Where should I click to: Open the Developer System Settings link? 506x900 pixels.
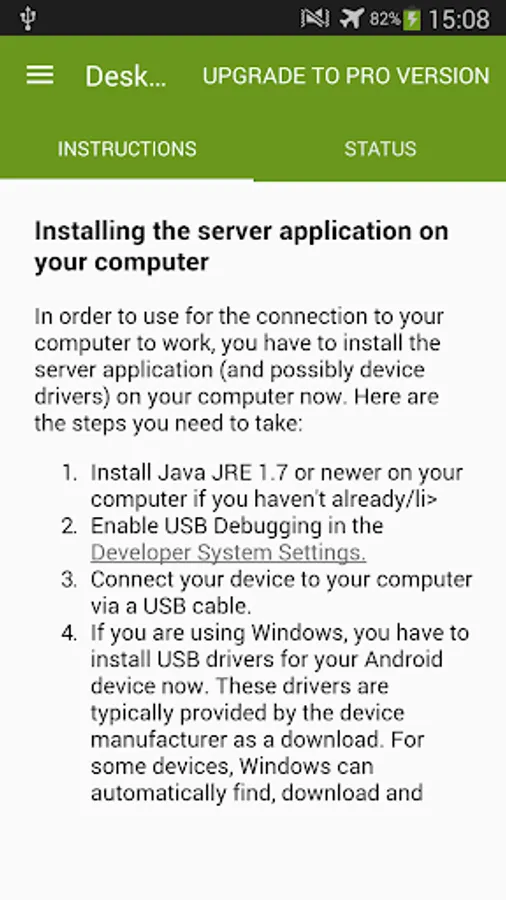point(228,553)
